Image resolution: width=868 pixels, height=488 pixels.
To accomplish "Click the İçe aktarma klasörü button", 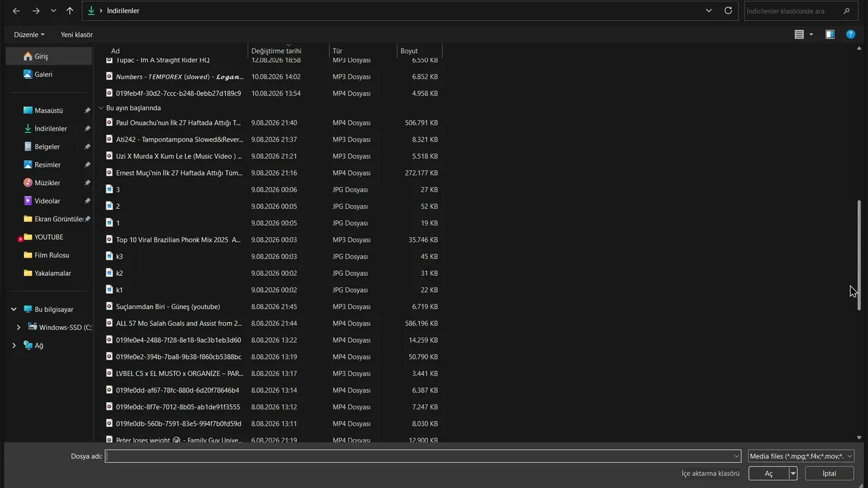I will pos(710,474).
